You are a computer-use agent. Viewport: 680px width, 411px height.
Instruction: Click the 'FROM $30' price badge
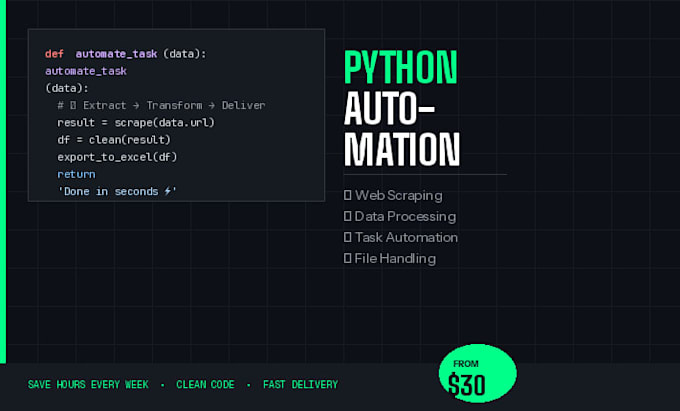pyautogui.click(x=477, y=374)
